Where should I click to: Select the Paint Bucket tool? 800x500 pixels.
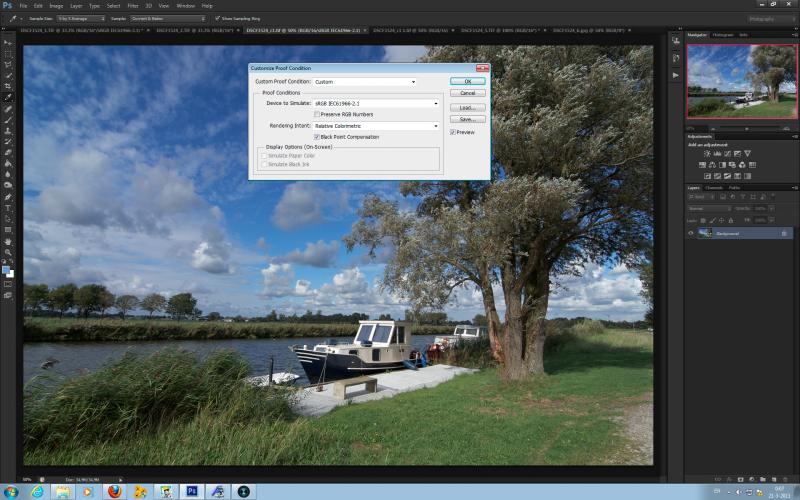[x=8, y=163]
